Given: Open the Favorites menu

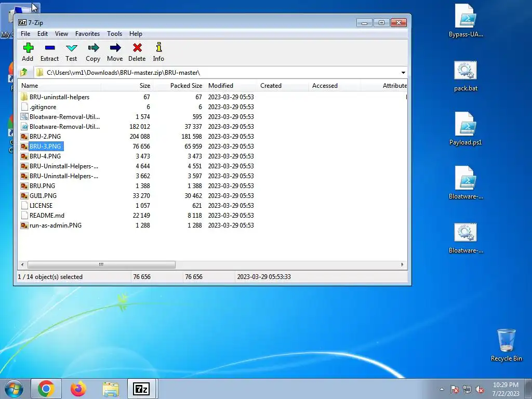Looking at the screenshot, I should (x=87, y=34).
